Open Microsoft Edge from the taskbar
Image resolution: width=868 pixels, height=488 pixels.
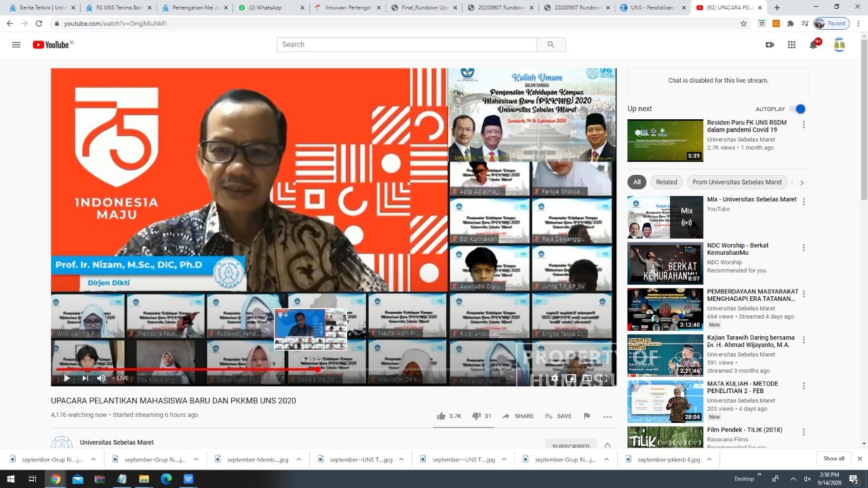tap(166, 479)
